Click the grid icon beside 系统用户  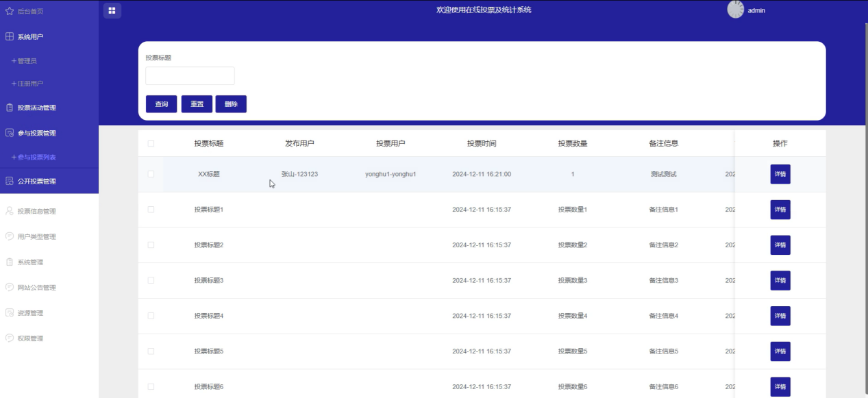coord(10,36)
